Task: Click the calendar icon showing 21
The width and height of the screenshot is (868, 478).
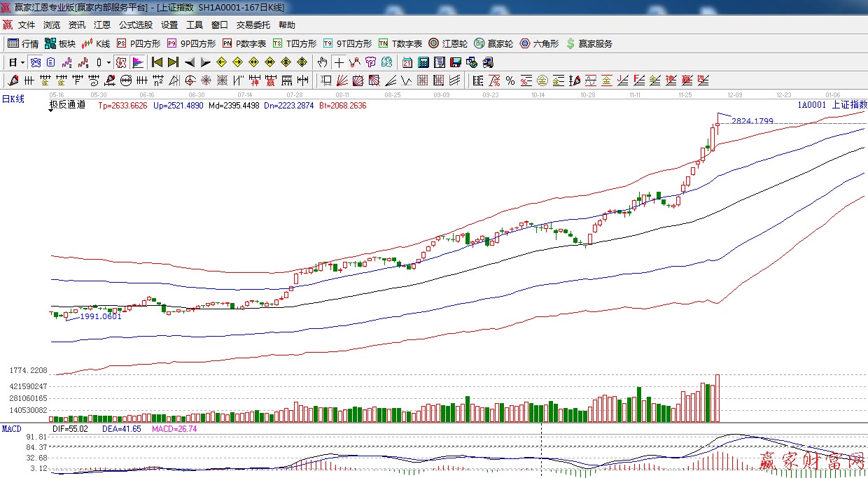Action: point(407,62)
